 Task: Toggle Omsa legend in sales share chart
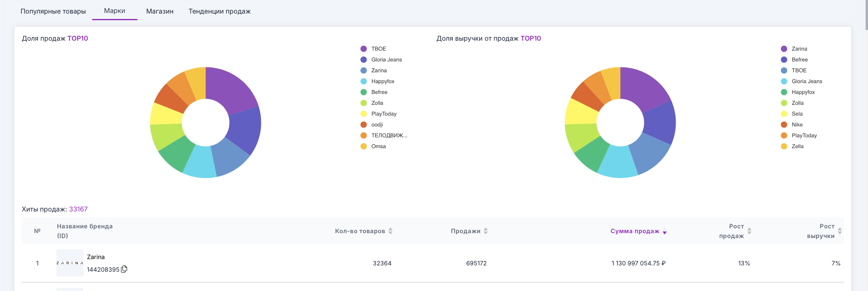(373, 146)
